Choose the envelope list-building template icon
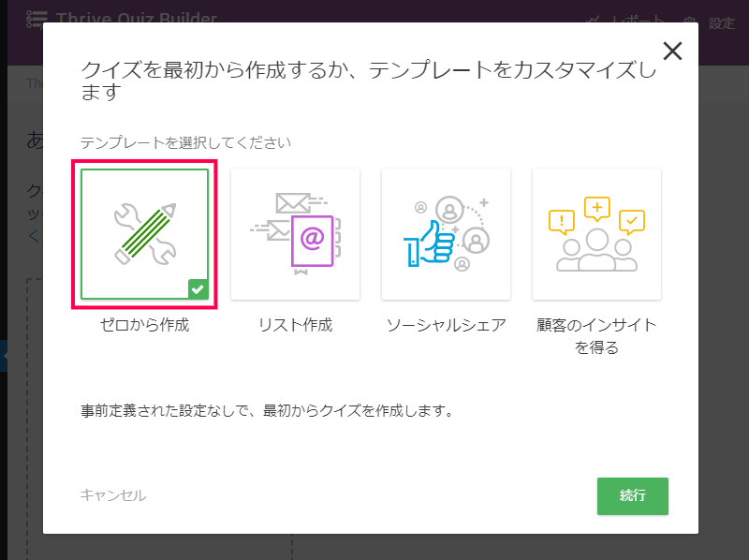The image size is (749, 560). [x=296, y=234]
